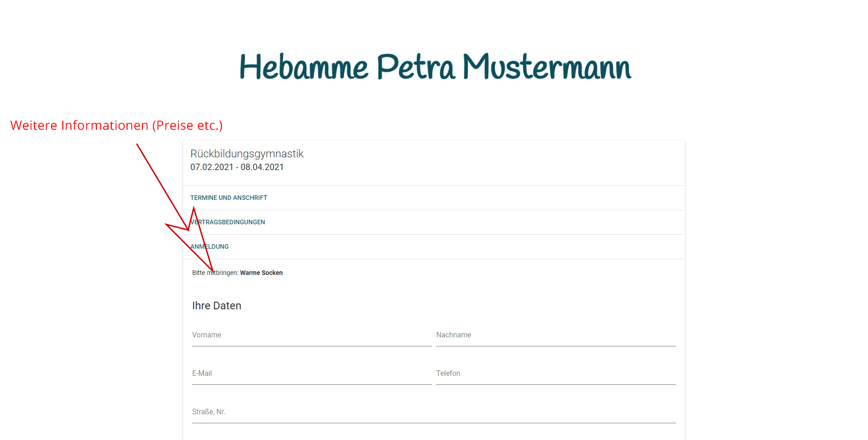Click the Ihre Daten heading

click(217, 306)
